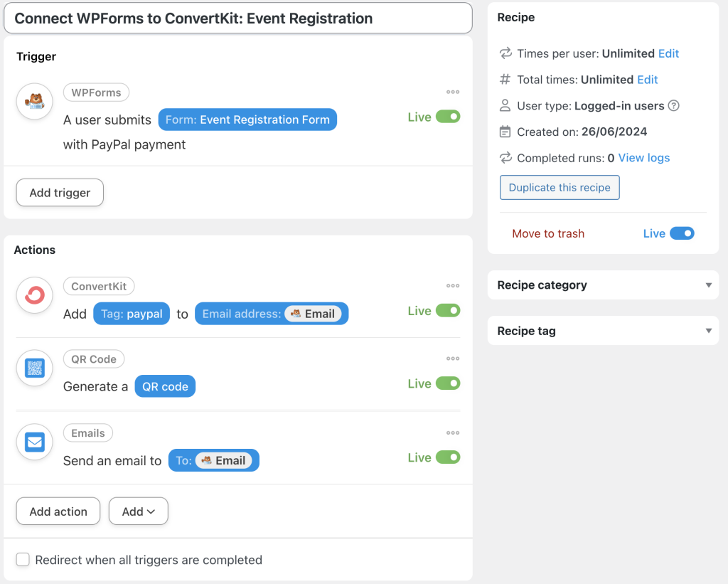The height and width of the screenshot is (584, 728).
Task: Click the Duplicate this recipe button
Action: [x=560, y=187]
